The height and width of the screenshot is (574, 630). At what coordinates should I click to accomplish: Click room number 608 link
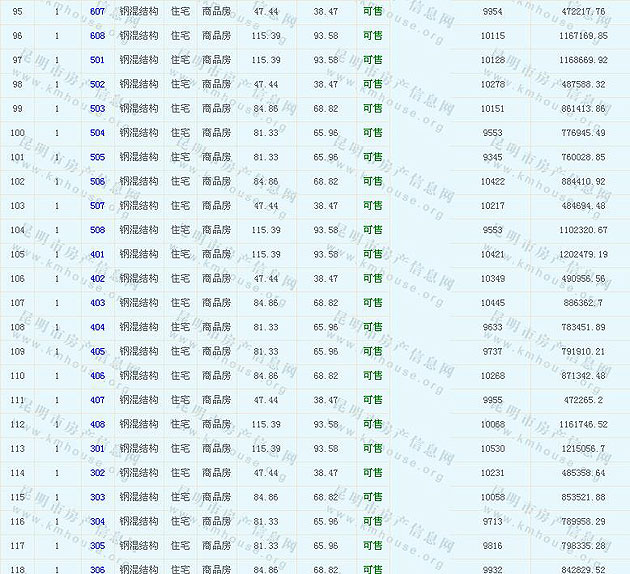[97, 35]
